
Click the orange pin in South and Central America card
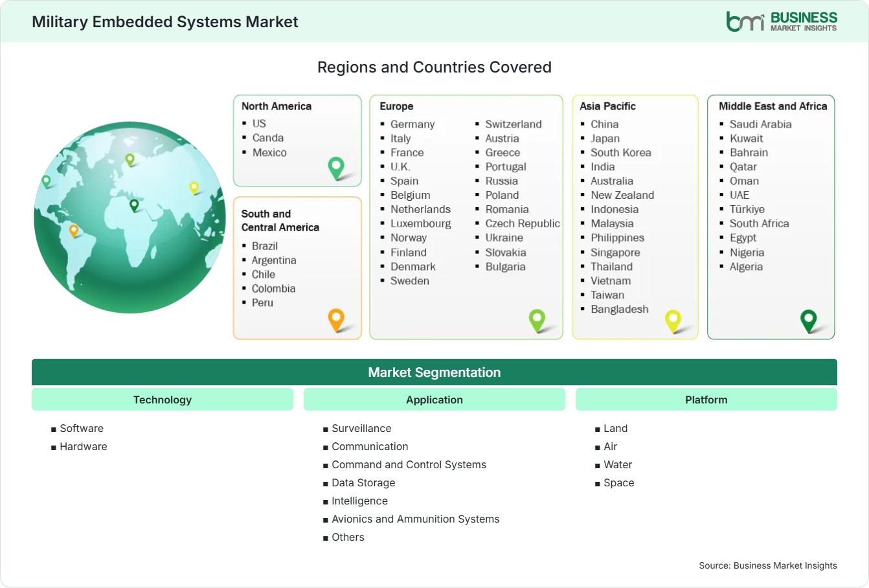coord(336,320)
